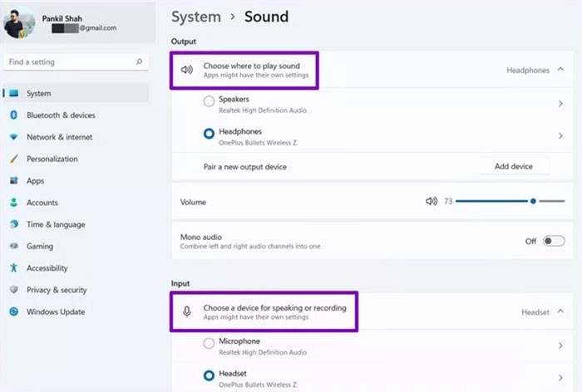Click the Windows Update icon in sidebar

point(14,311)
